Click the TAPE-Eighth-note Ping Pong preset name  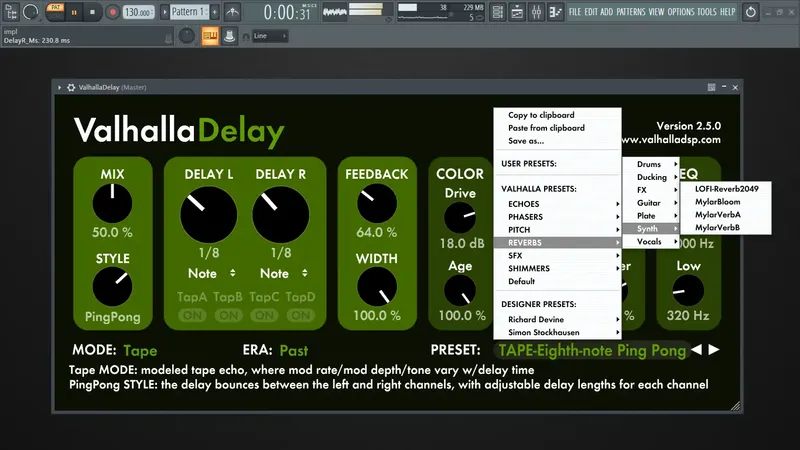[592, 351]
